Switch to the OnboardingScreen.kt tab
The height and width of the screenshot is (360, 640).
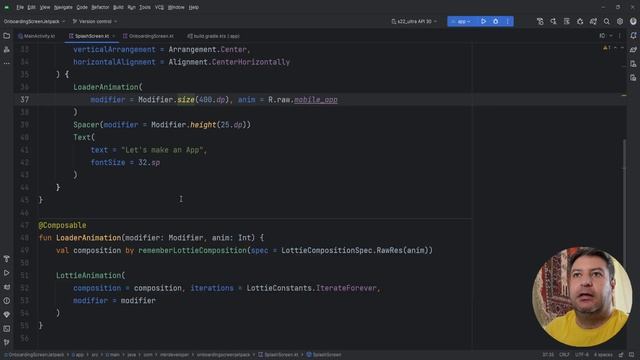[x=148, y=36]
